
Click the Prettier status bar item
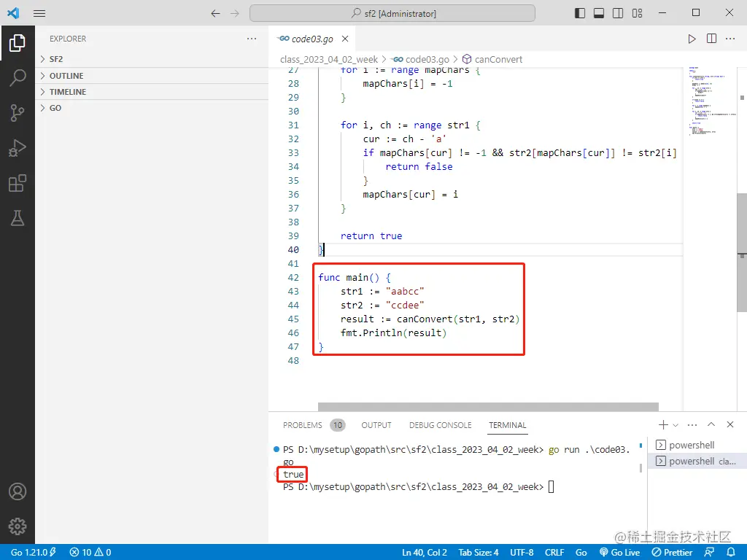click(x=672, y=552)
